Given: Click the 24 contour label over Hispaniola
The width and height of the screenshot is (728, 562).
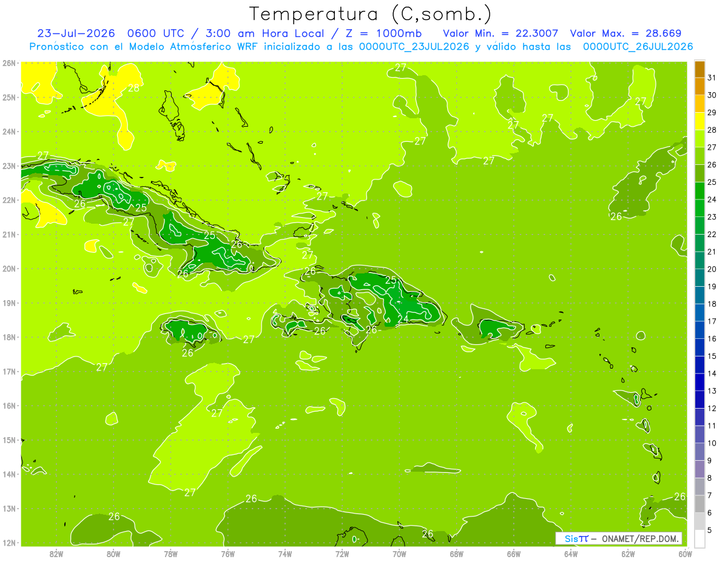Looking at the screenshot, I should coord(403,319).
